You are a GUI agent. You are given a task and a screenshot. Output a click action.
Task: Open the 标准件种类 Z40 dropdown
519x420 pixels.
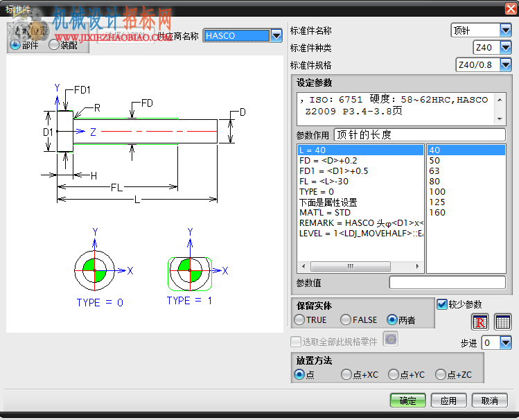point(505,47)
